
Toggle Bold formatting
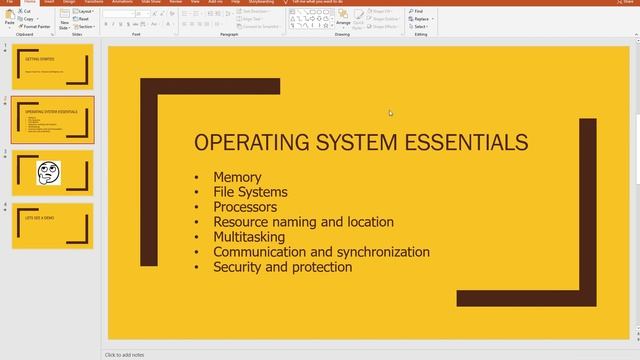point(106,24)
